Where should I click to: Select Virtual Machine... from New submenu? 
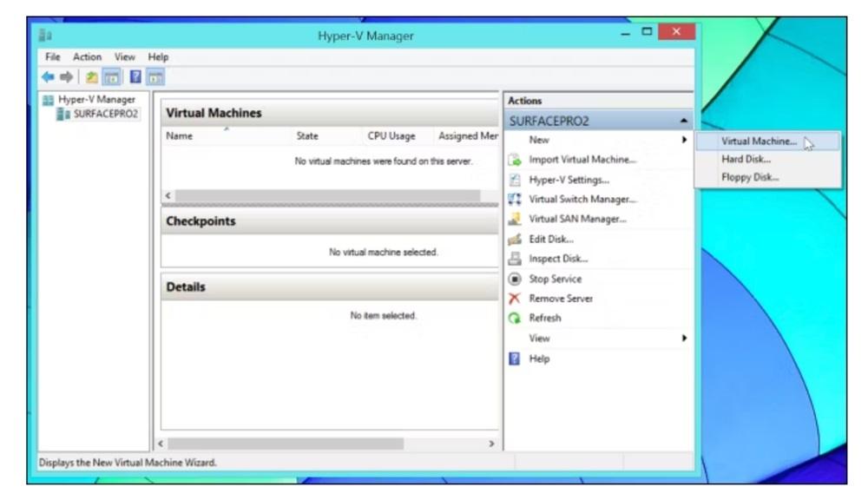click(759, 141)
